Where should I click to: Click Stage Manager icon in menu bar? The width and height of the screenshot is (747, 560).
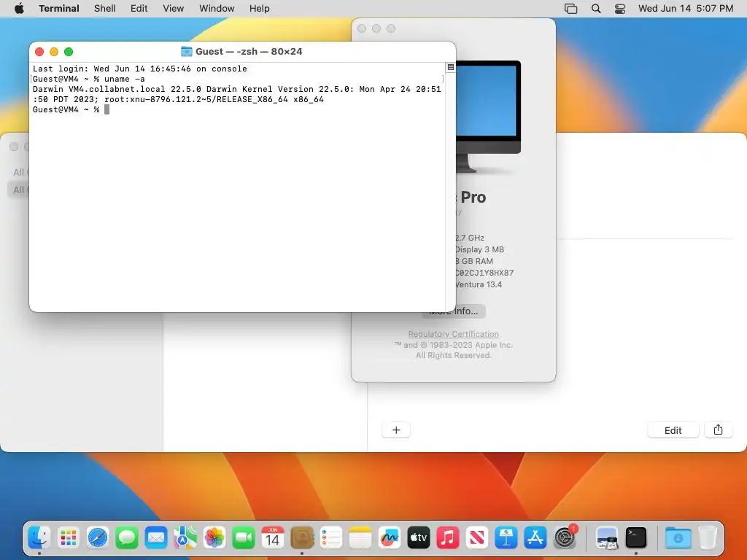click(570, 9)
